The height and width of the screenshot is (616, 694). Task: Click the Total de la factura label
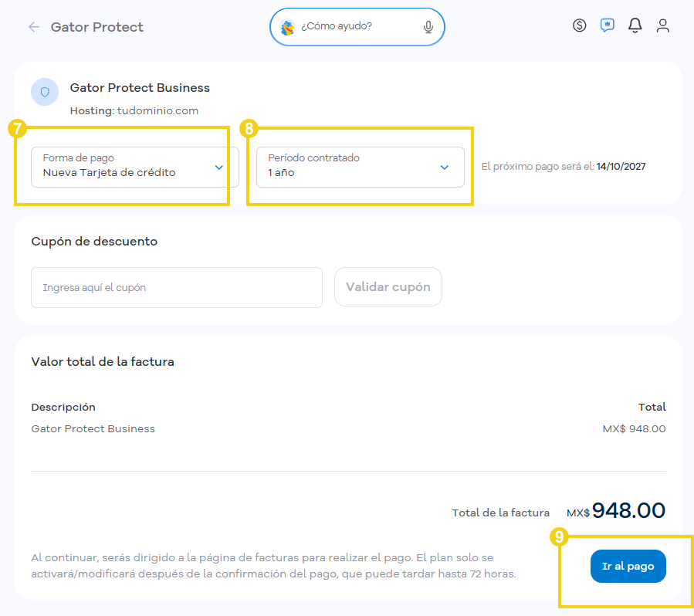(x=500, y=513)
